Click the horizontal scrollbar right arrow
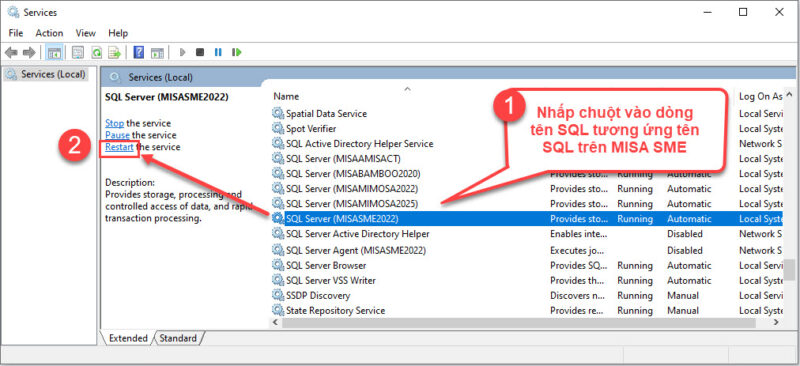This screenshot has width=800, height=366. [776, 323]
